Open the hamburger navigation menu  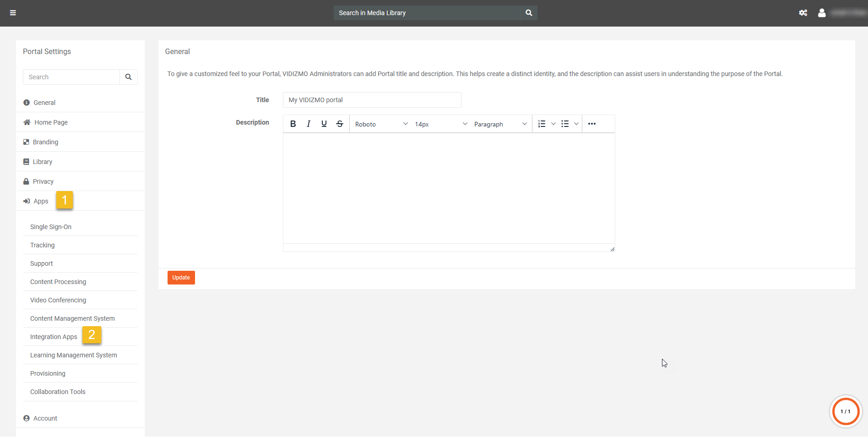(13, 13)
